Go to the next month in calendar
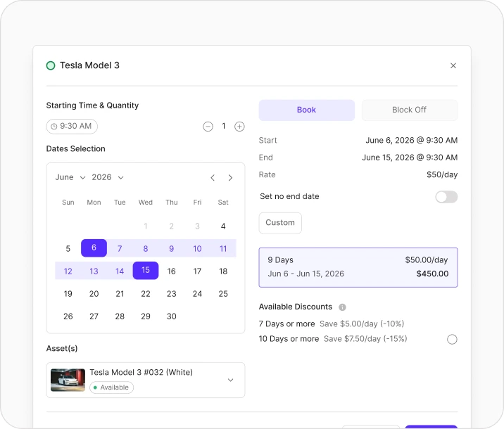Viewport: 504px width, 429px height. [230, 177]
